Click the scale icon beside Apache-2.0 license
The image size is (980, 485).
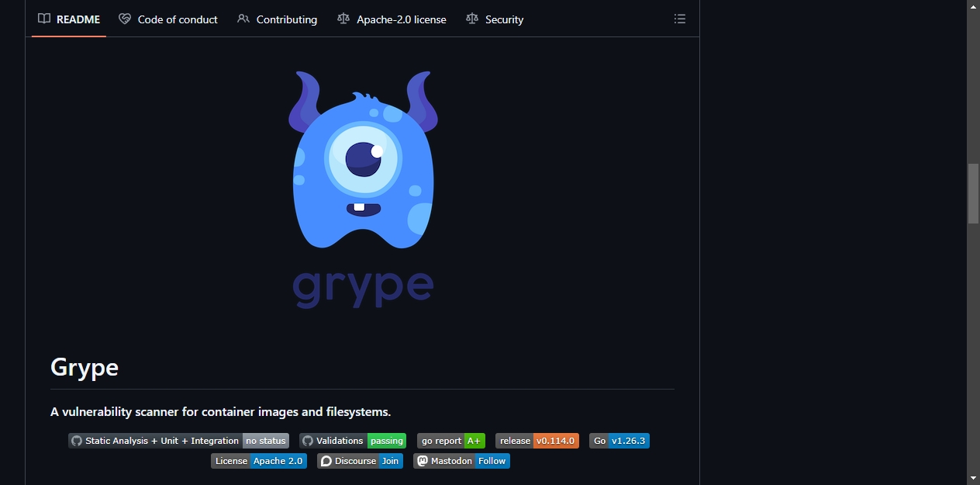point(343,19)
